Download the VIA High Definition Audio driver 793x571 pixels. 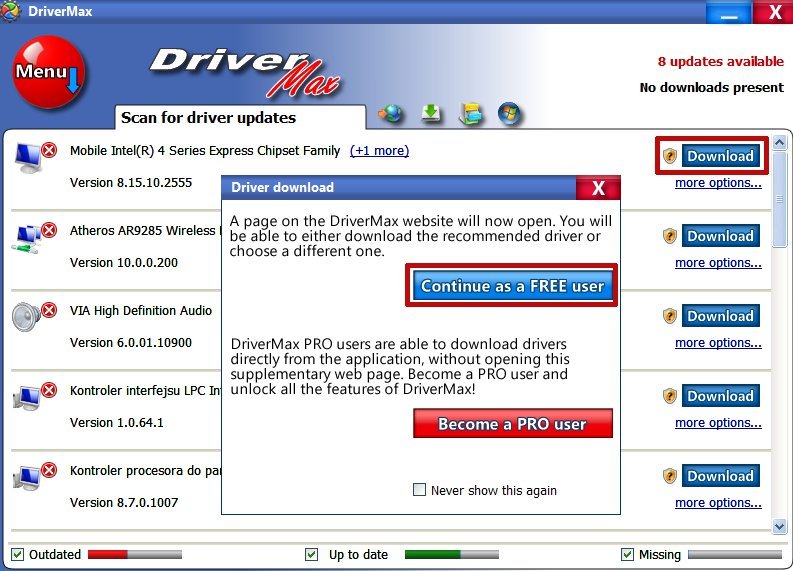click(x=720, y=316)
